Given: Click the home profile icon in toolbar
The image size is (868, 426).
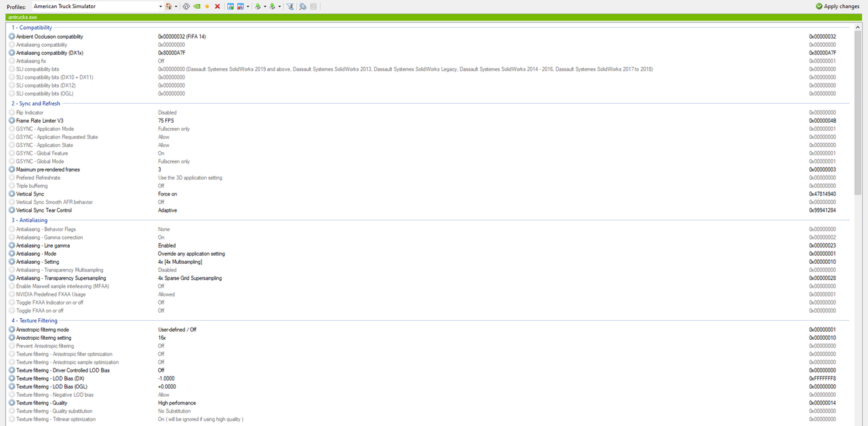Looking at the screenshot, I should (168, 6).
